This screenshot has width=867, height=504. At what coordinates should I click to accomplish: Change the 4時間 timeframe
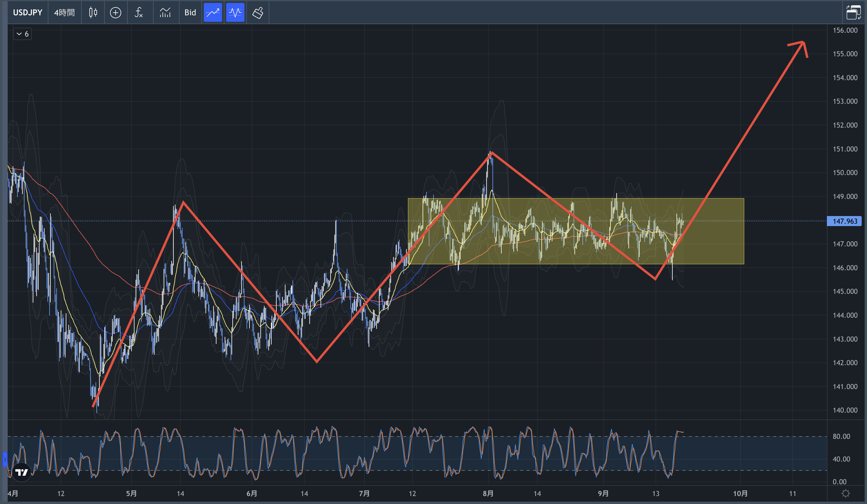(x=64, y=13)
